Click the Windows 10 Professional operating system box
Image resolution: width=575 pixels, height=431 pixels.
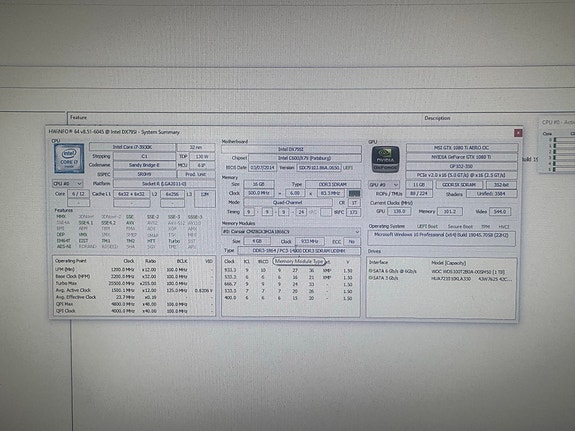tap(442, 238)
